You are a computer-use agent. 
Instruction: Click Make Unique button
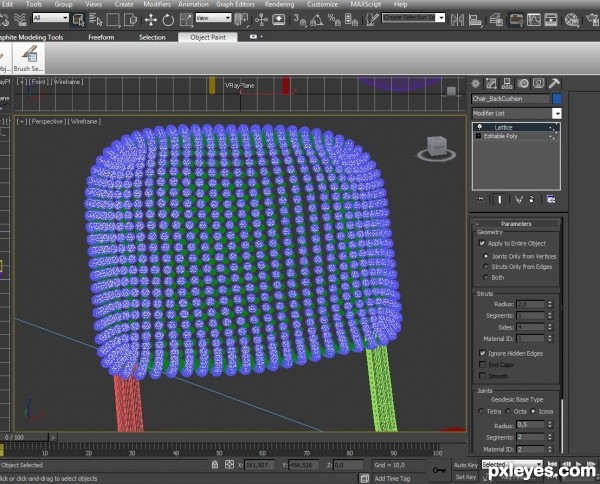pyautogui.click(x=518, y=199)
